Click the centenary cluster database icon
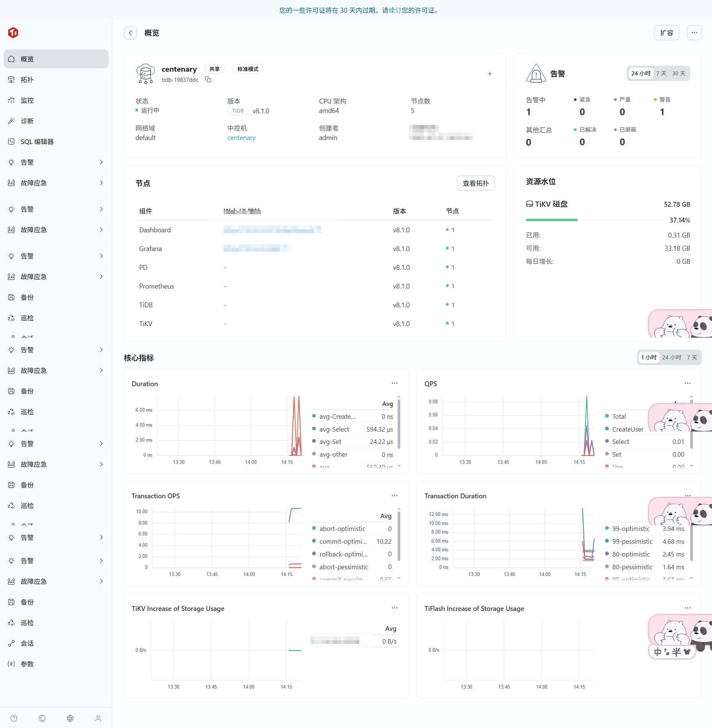This screenshot has width=712, height=728. pos(146,74)
